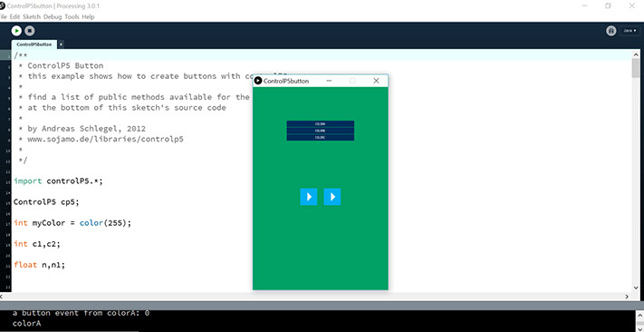Minimize the ControlP5button sketch window
644x332 pixels.
pos(329,81)
